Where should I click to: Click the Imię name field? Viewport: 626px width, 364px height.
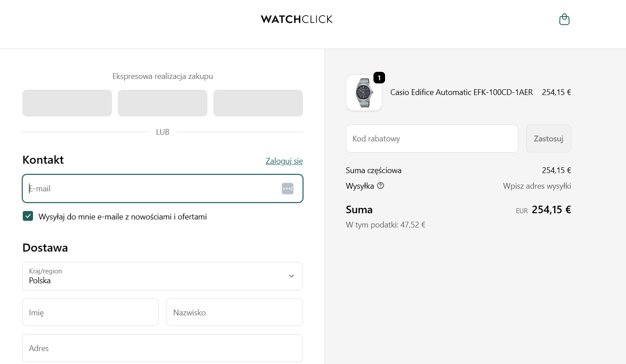click(x=90, y=312)
